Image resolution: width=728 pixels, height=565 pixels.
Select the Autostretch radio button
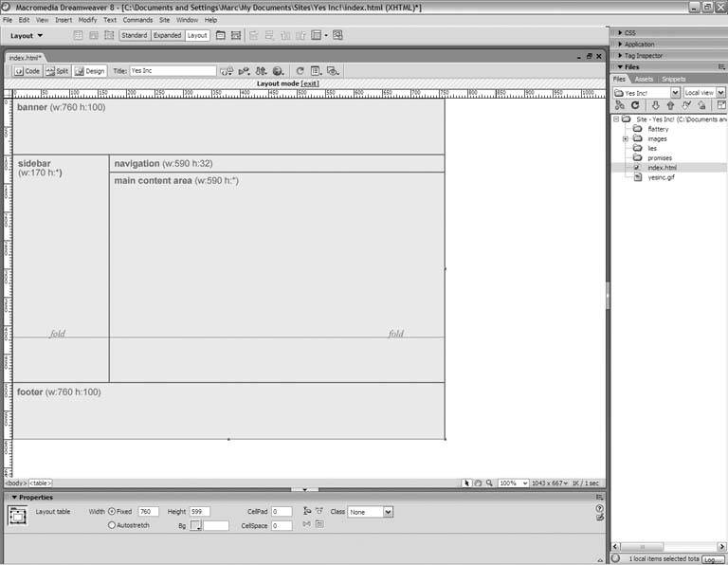tap(112, 525)
